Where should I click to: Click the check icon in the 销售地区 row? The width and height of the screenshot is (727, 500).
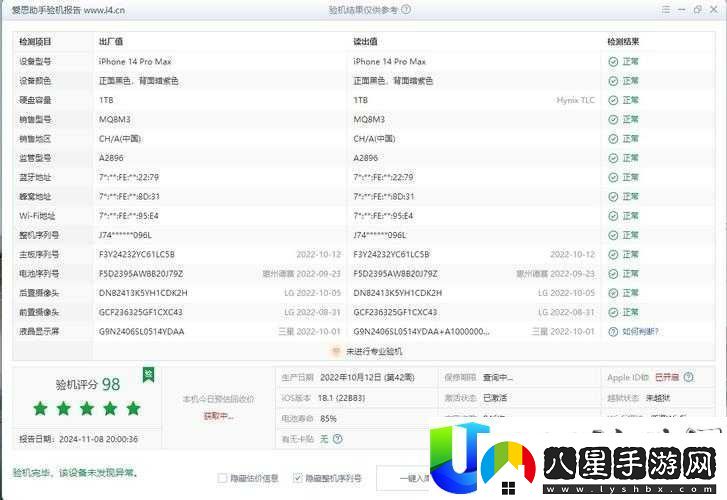[613, 139]
